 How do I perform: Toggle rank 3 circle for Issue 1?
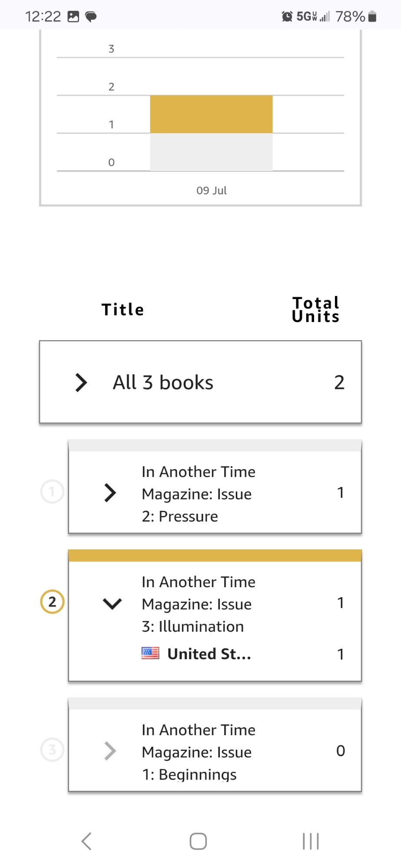pyautogui.click(x=52, y=750)
